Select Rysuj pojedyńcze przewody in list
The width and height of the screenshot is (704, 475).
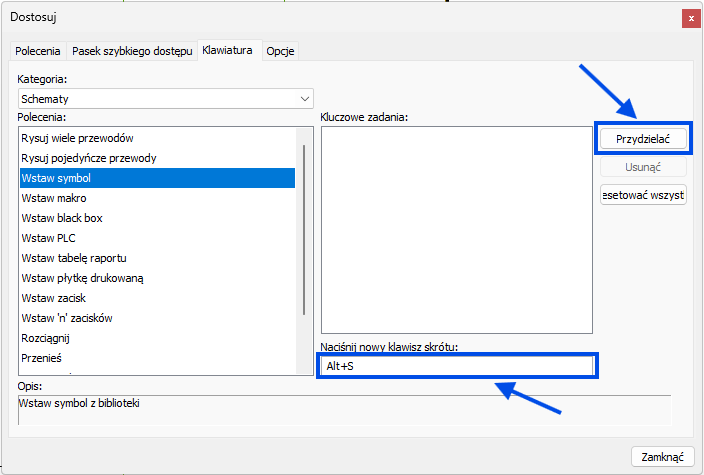pyautogui.click(x=89, y=158)
